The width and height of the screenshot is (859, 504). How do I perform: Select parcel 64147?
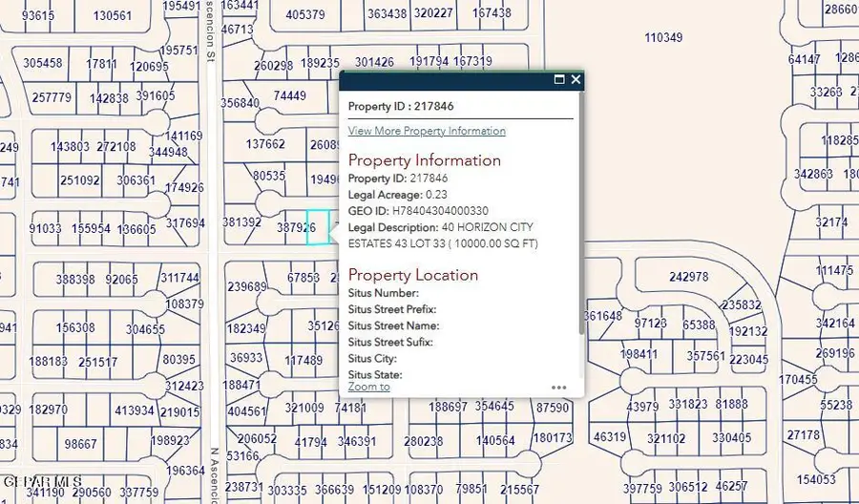click(805, 58)
